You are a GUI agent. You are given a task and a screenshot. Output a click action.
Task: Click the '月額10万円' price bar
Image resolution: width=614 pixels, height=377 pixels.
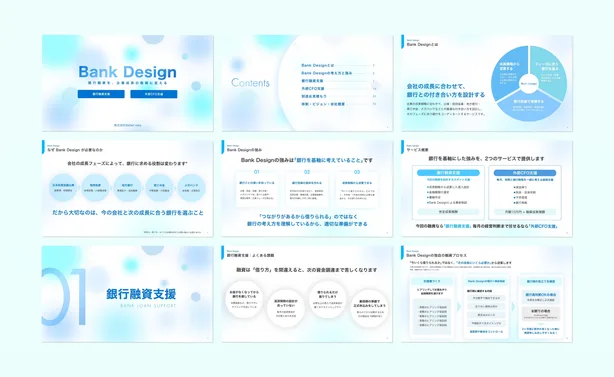click(525, 211)
